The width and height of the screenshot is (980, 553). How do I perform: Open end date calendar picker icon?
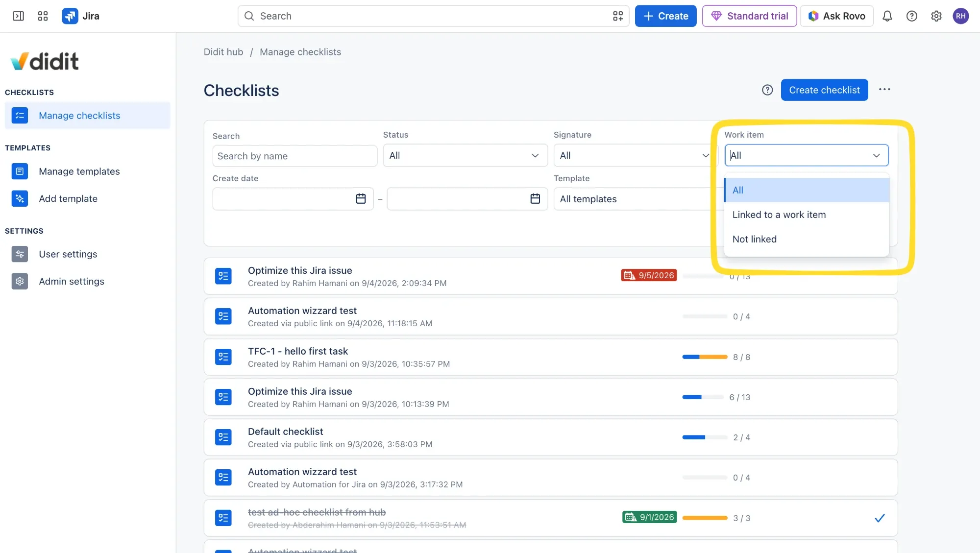536,199
